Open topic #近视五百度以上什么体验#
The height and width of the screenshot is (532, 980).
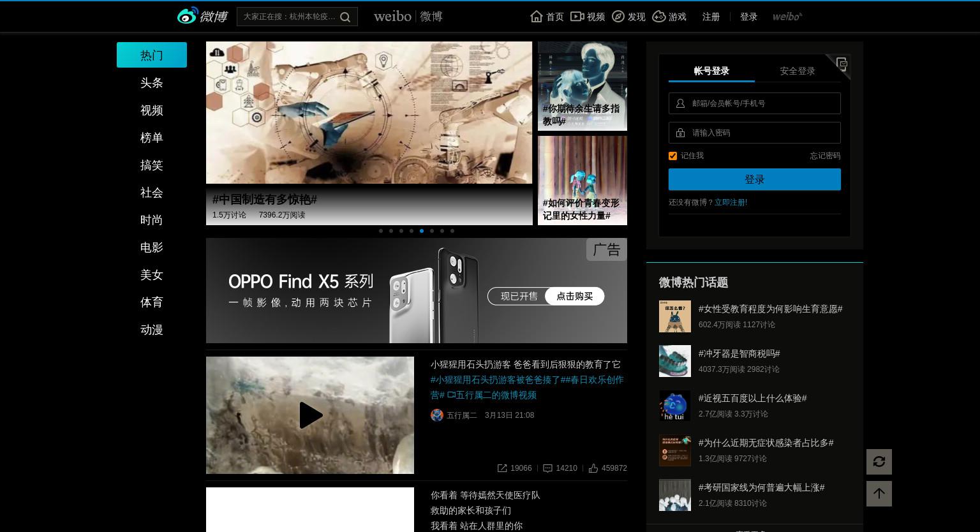tap(752, 398)
